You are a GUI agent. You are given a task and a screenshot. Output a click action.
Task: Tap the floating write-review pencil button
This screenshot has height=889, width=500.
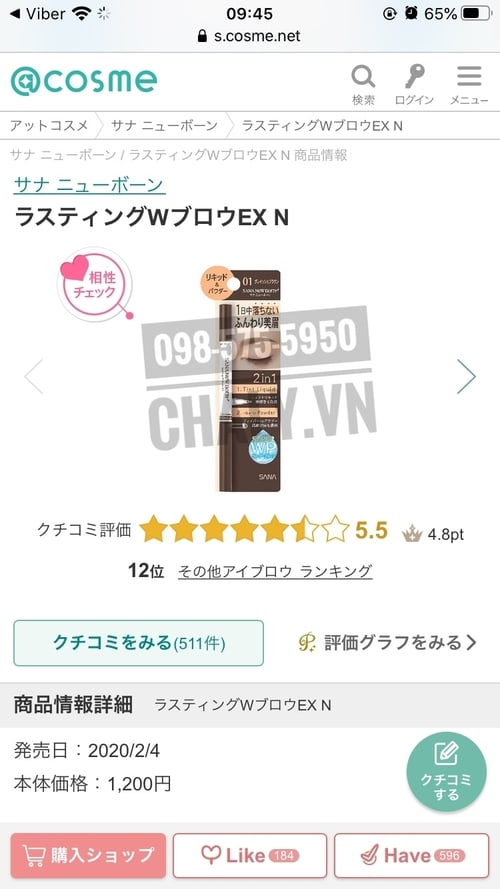pos(446,772)
